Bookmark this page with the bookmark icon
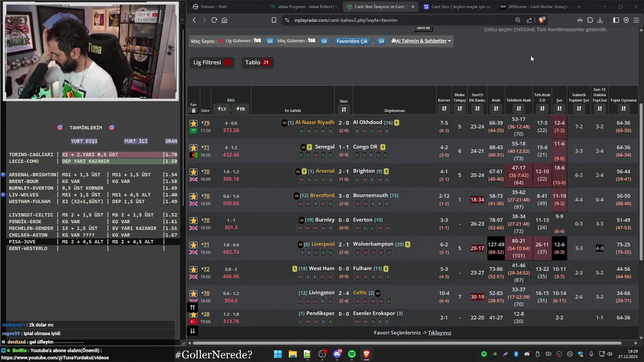 pyautogui.click(x=274, y=20)
